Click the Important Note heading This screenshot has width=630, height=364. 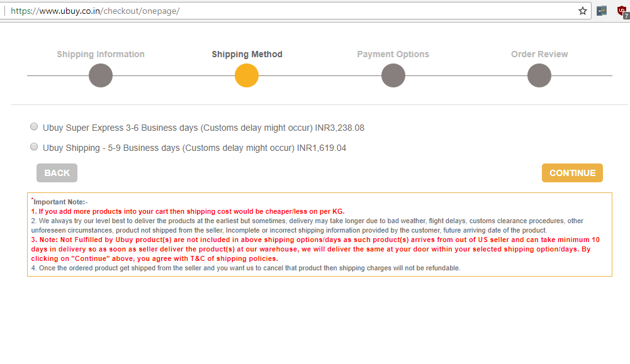tap(60, 202)
